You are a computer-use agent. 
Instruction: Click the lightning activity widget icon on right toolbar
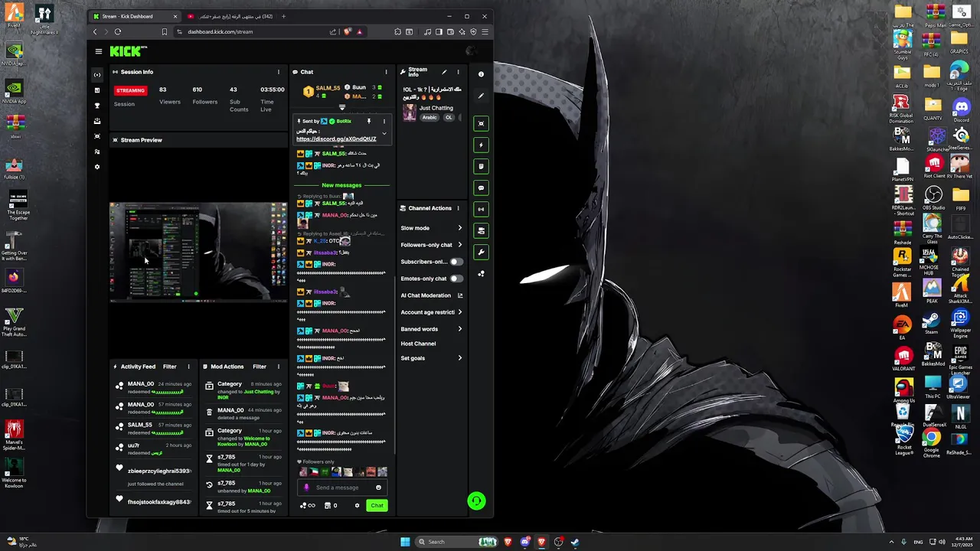click(481, 145)
